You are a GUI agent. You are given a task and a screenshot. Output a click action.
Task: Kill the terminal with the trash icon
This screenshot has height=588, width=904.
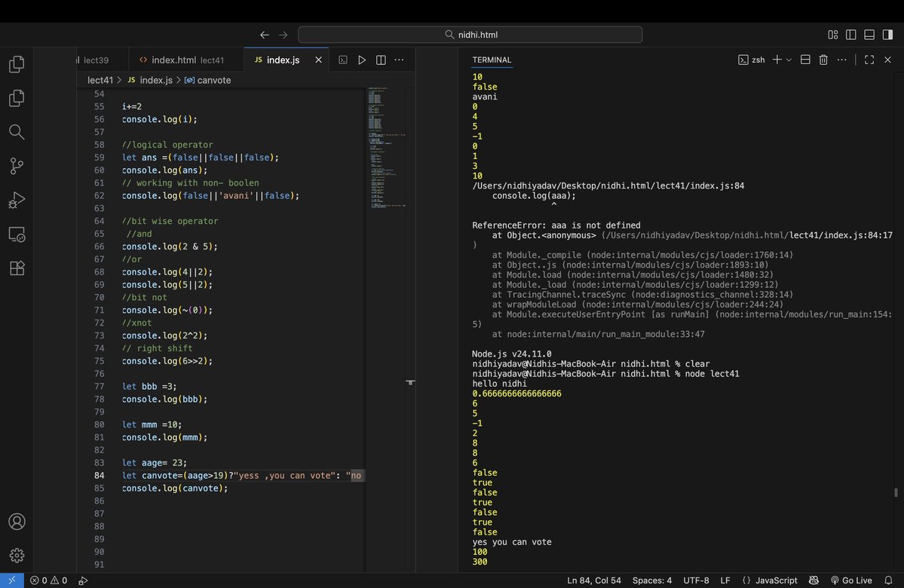[822, 59]
